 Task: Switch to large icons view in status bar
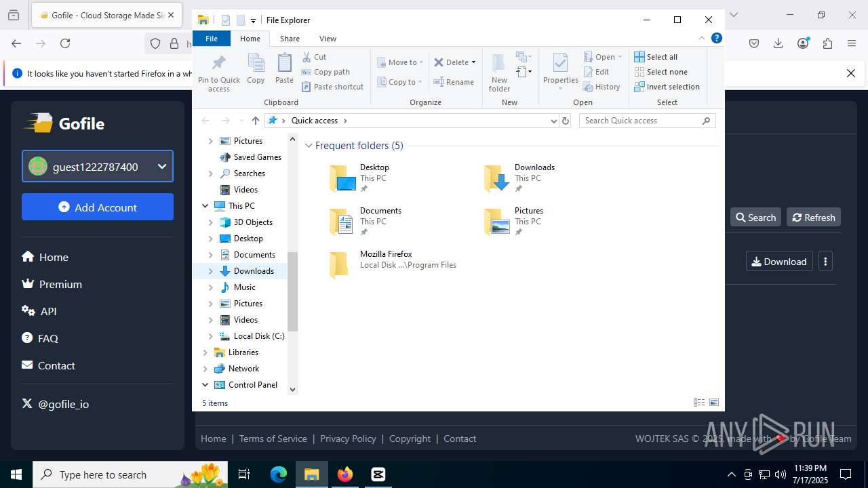(714, 403)
